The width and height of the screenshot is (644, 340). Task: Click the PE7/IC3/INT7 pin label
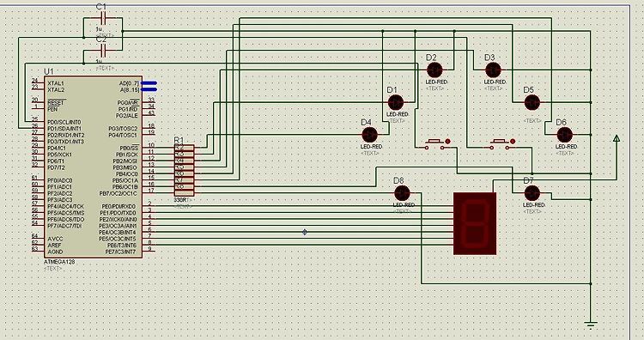pos(121,252)
